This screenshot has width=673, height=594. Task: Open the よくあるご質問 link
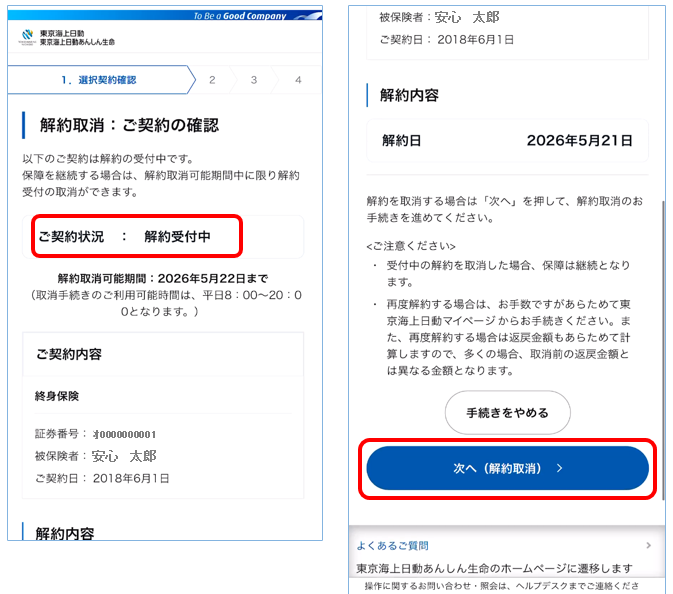(393, 545)
